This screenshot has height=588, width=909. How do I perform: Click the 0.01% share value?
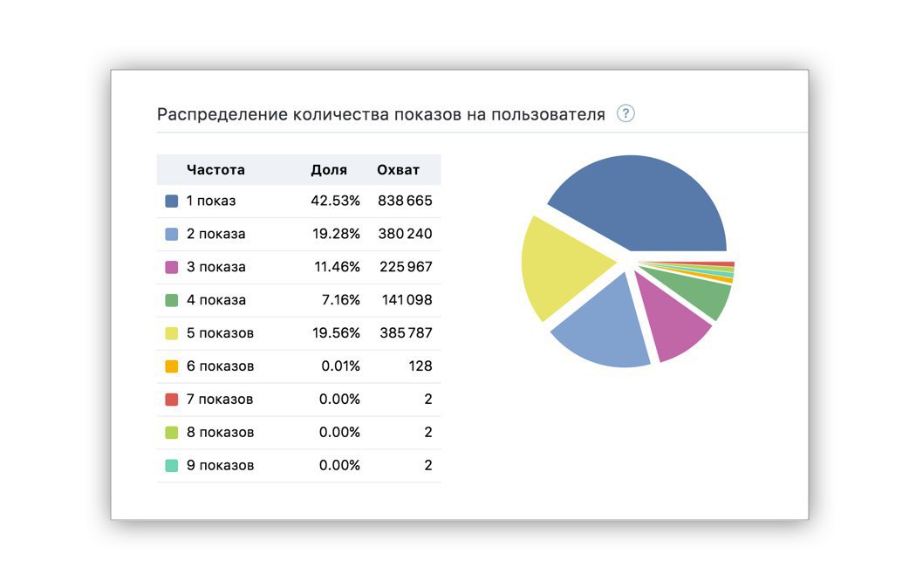click(x=341, y=366)
